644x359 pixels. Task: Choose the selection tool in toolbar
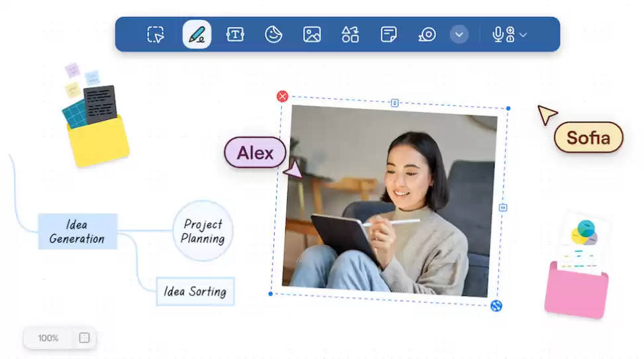156,34
